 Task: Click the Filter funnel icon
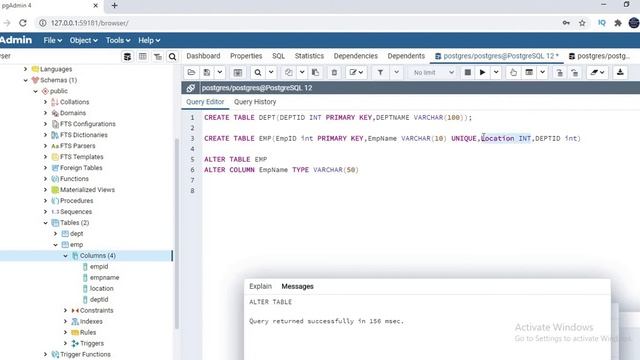pyautogui.click(x=380, y=73)
